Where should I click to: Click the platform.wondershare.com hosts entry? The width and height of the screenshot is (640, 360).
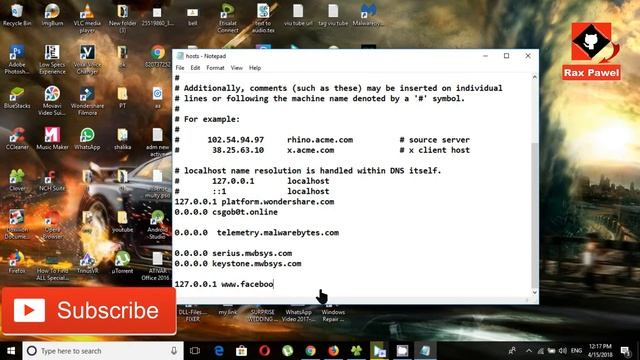tap(254, 202)
